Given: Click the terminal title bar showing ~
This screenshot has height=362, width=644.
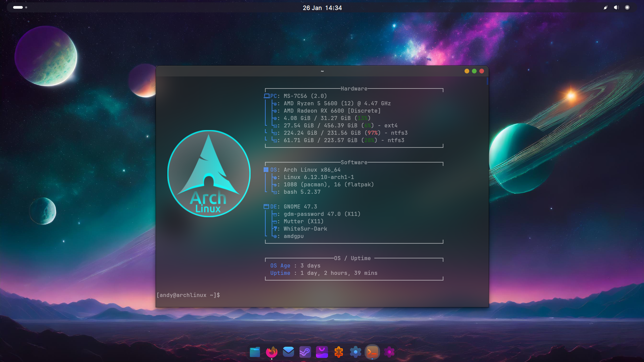Looking at the screenshot, I should click(x=322, y=71).
